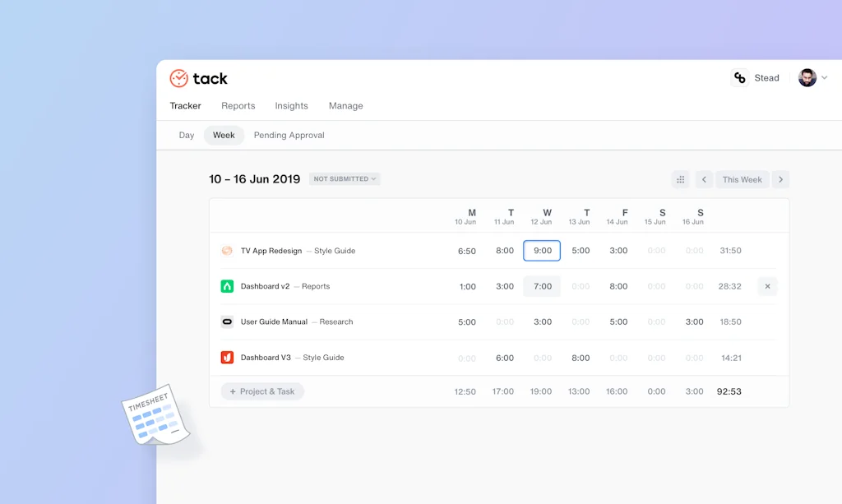Edit empty 0:00 Thursday Dashboard v2 cell
This screenshot has height=504, width=842.
(x=581, y=287)
